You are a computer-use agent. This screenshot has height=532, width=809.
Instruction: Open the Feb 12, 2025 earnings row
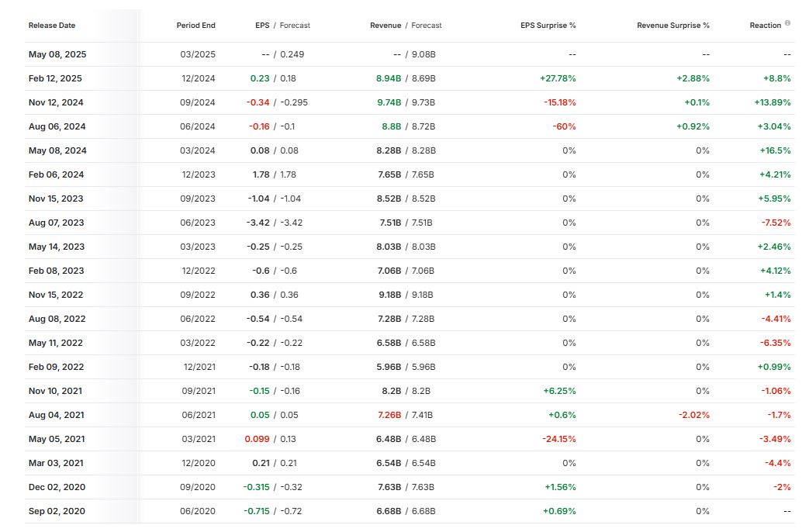[x=55, y=78]
